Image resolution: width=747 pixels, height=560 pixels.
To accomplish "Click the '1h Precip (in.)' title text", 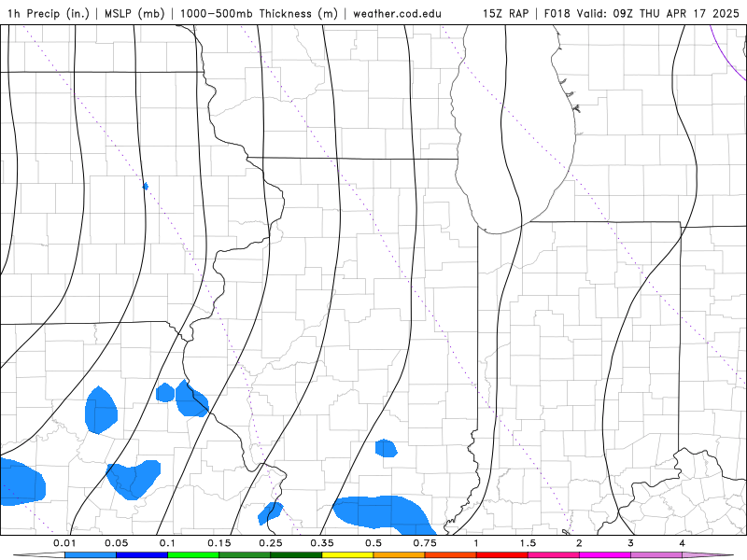I will tap(49, 13).
